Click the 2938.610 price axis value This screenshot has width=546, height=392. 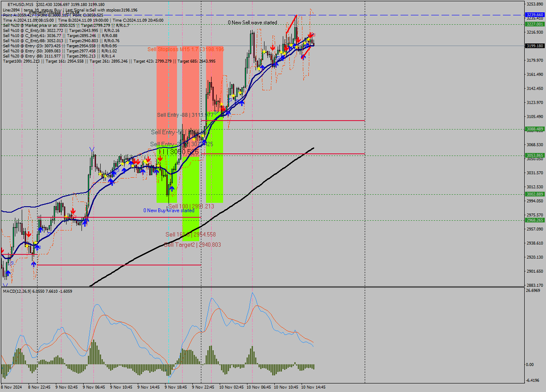click(535, 243)
